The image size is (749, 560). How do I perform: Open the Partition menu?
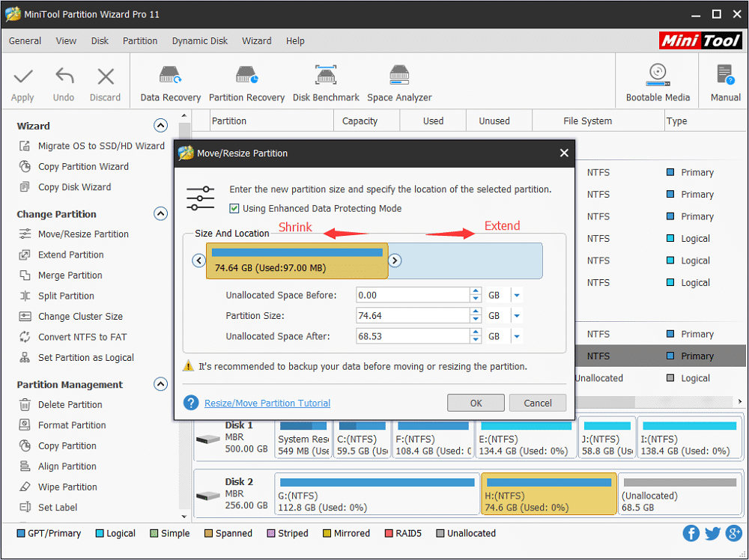pos(140,41)
